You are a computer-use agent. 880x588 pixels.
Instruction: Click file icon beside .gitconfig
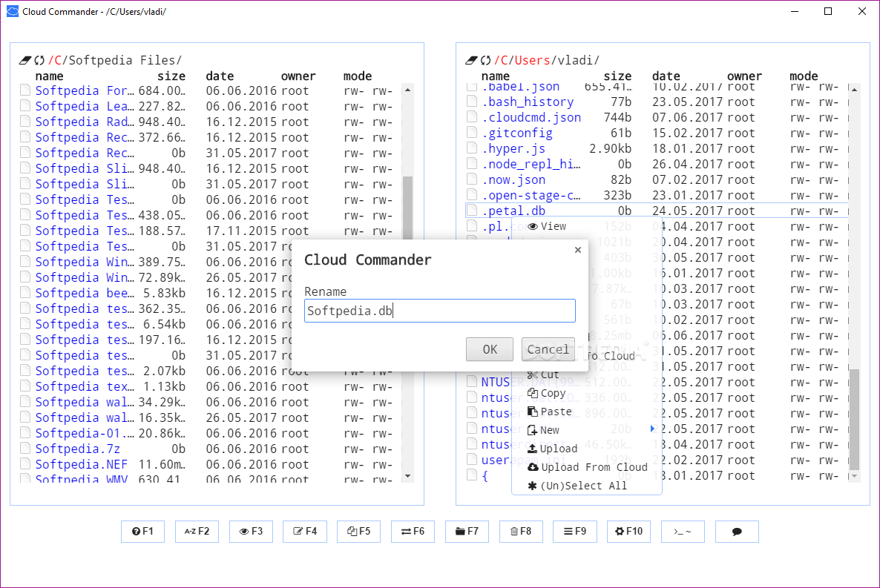tap(472, 133)
